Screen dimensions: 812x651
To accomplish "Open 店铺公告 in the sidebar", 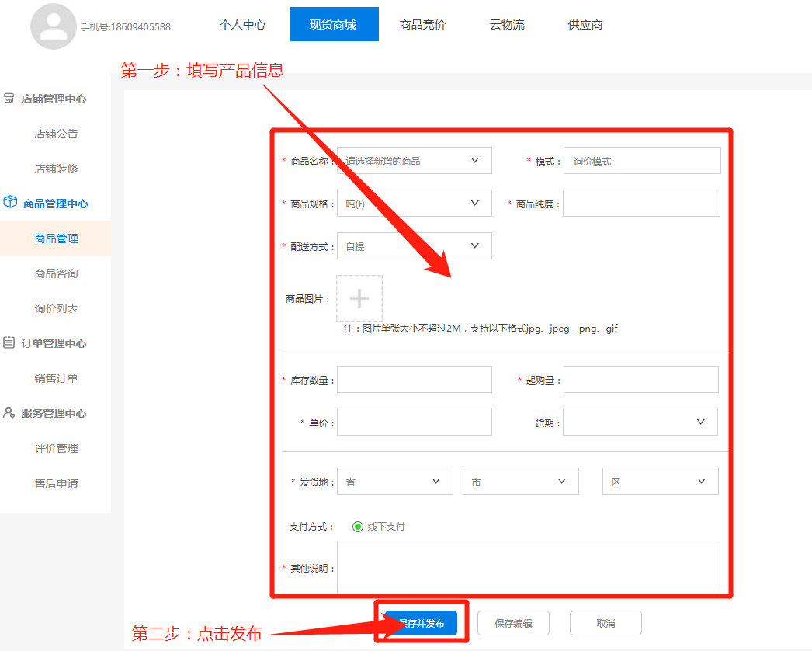I will (x=56, y=134).
